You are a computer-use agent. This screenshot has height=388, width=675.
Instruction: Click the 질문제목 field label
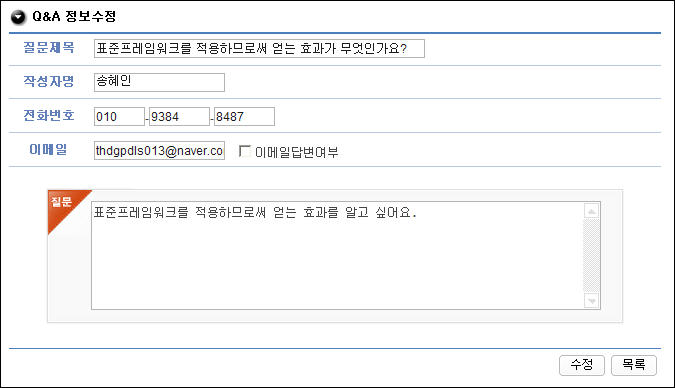click(x=49, y=47)
